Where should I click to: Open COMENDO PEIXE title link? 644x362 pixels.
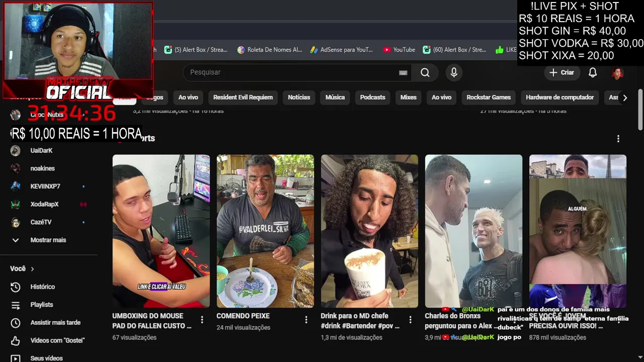coord(243,316)
